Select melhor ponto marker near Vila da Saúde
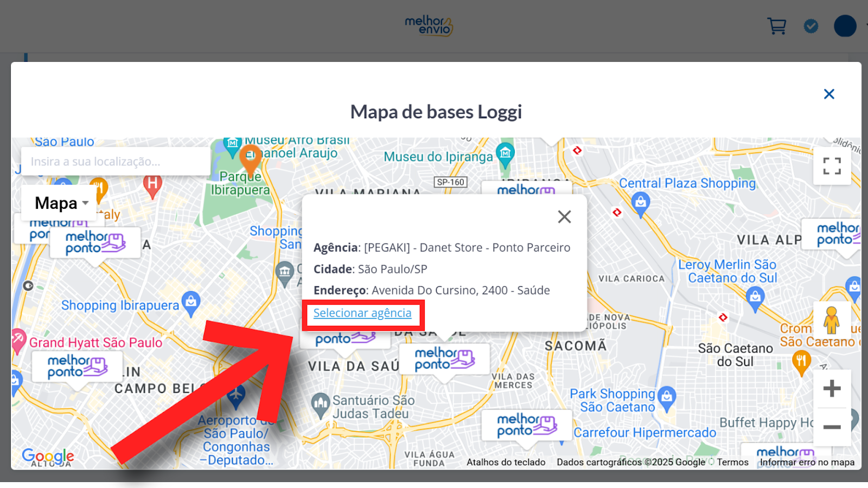The width and height of the screenshot is (868, 488). pos(444,359)
